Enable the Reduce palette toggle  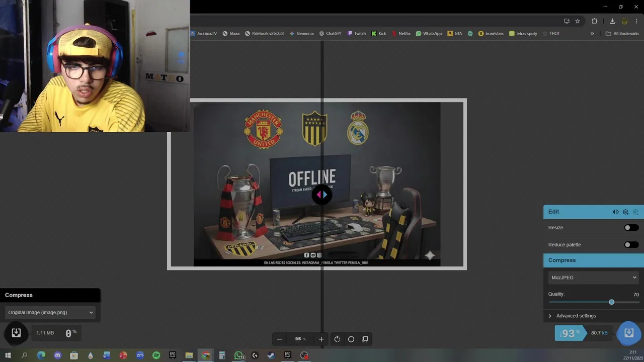click(631, 245)
